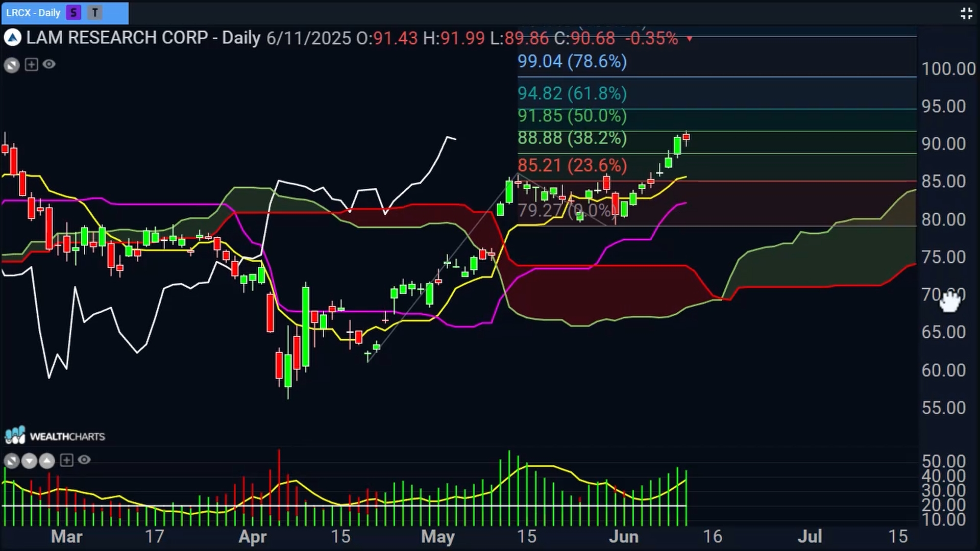Click the 100.00 price axis label

pyautogui.click(x=948, y=69)
